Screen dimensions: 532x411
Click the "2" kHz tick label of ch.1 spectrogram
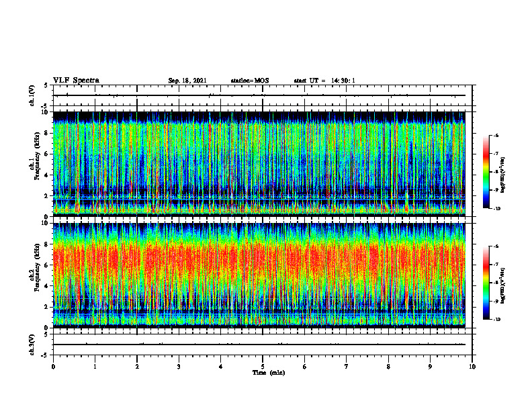[x=47, y=196]
